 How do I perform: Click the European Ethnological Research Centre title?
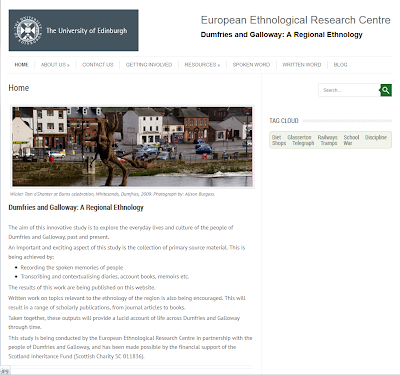tap(295, 20)
